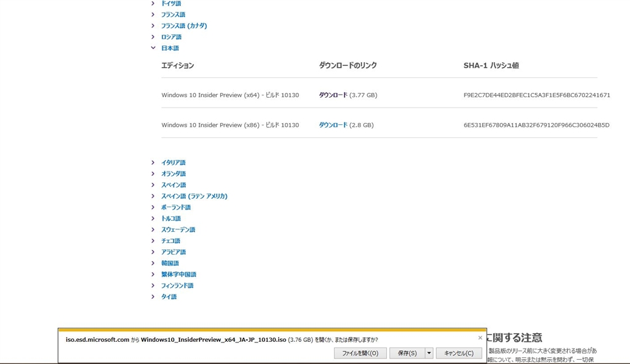Expand the 韓国語 chevron
The height and width of the screenshot is (364, 630).
pos(153,263)
